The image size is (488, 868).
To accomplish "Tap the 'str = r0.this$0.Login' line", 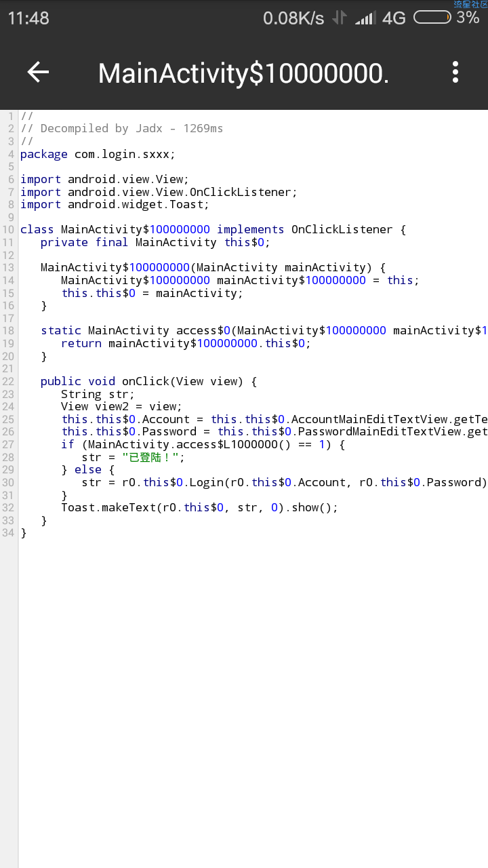I will (x=285, y=483).
